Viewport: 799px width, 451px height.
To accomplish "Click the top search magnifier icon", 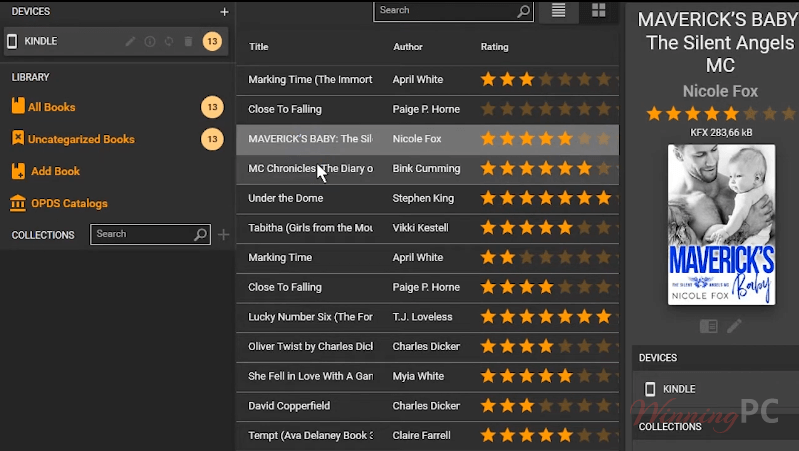I will click(x=523, y=11).
